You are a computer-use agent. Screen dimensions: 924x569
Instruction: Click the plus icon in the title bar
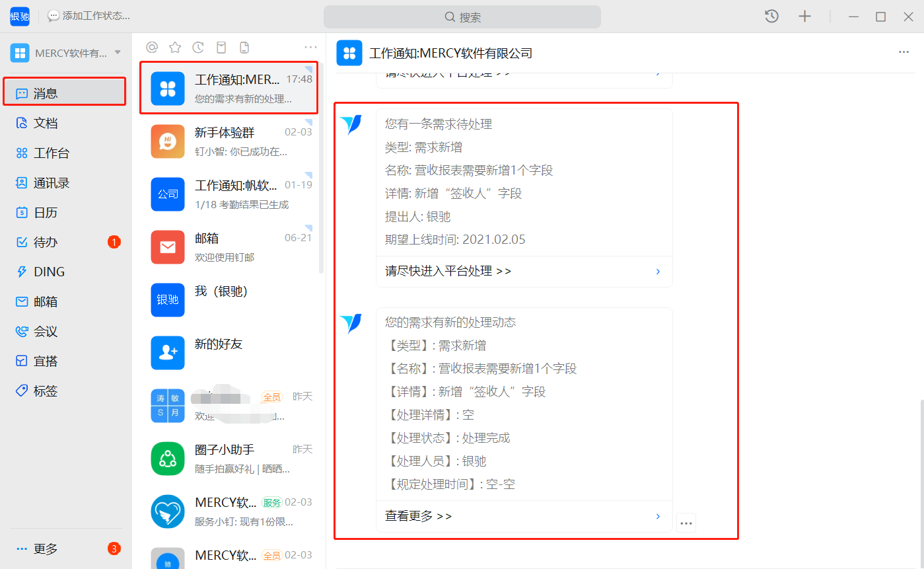(x=804, y=17)
